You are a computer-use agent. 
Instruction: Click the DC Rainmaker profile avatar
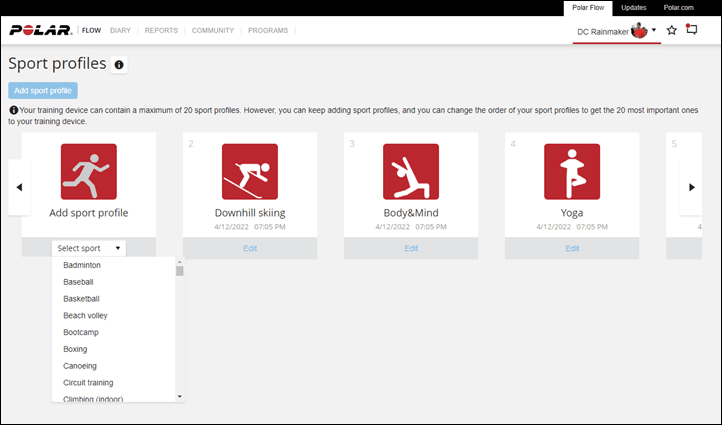[639, 31]
